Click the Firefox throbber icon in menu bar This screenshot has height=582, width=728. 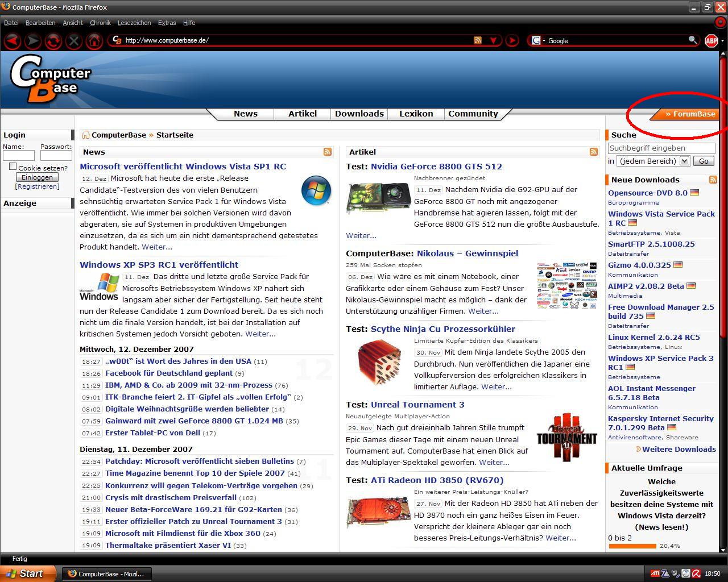click(x=721, y=23)
